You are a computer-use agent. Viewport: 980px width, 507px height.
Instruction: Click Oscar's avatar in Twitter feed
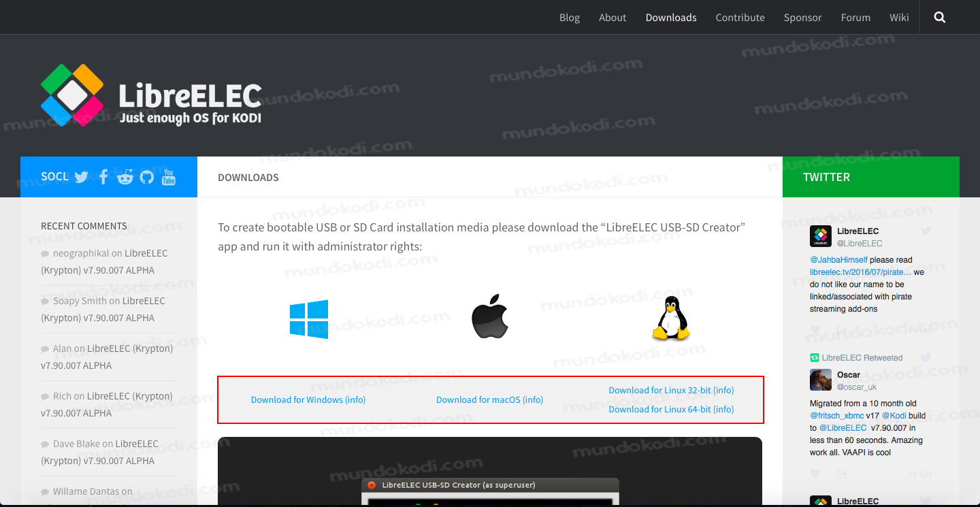click(821, 380)
